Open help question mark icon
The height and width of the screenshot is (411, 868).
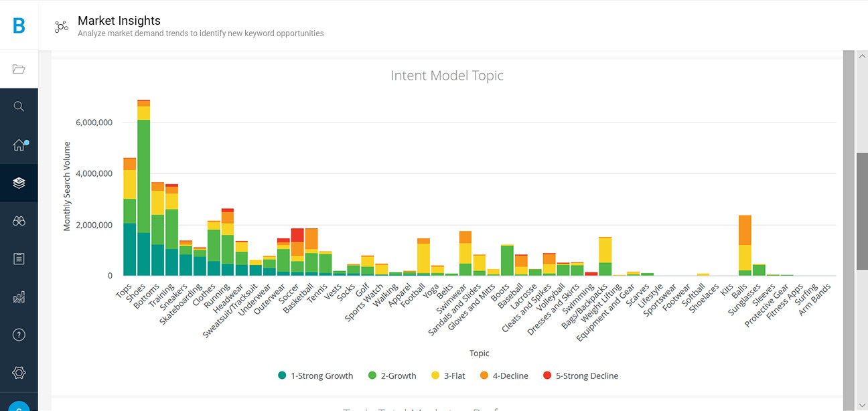click(x=19, y=335)
